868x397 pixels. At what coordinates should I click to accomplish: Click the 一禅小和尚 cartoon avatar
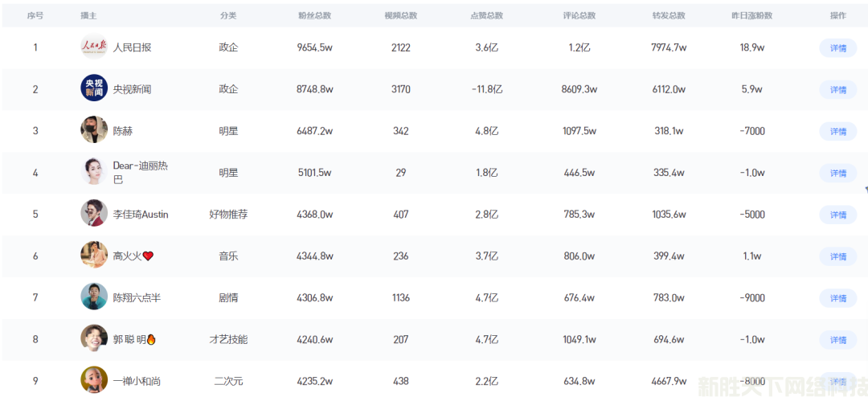coord(94,380)
